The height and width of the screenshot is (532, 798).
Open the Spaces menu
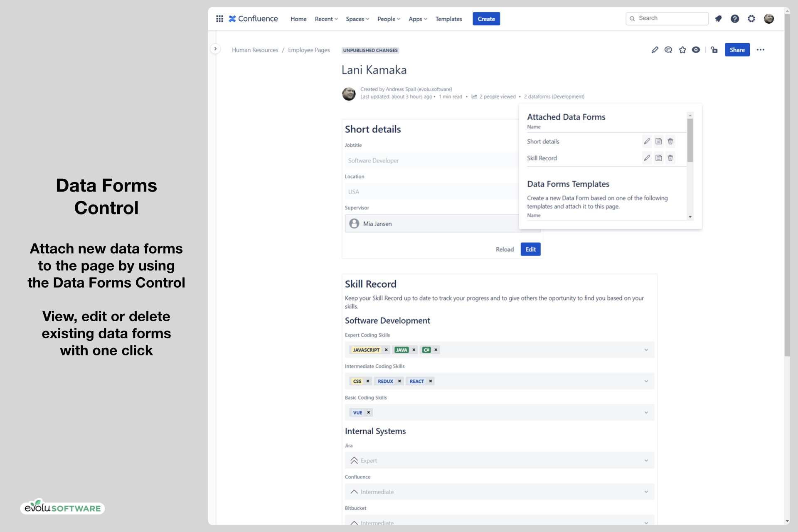(357, 19)
